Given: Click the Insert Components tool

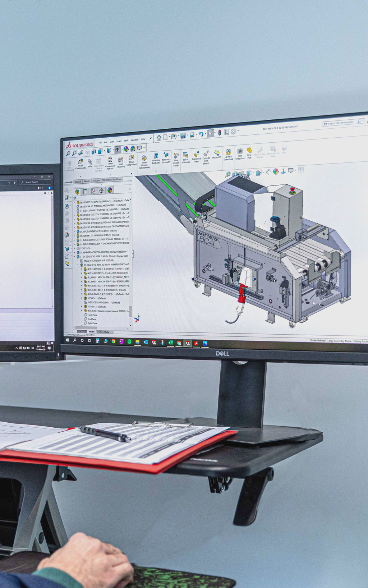Looking at the screenshot, I should (x=80, y=164).
